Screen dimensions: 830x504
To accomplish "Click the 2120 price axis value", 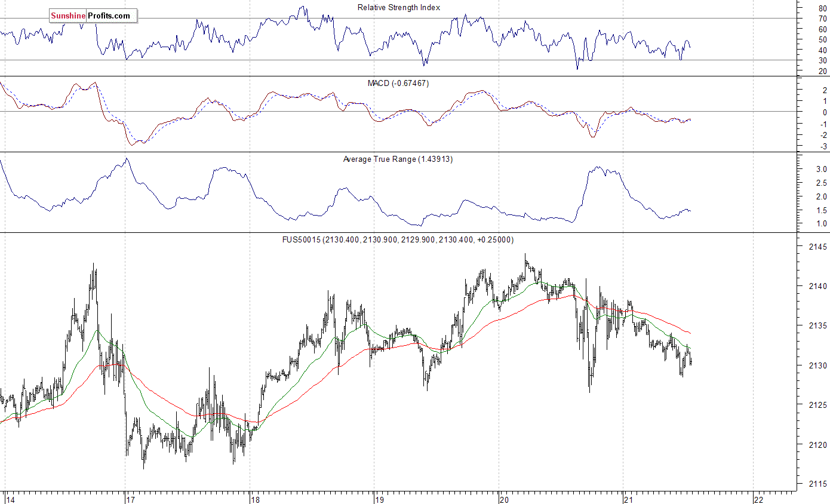I will [818, 444].
